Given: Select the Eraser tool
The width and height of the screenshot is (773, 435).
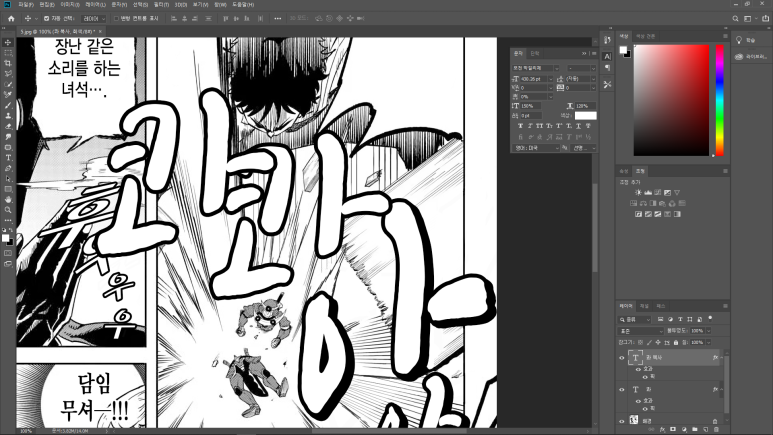Looking at the screenshot, I should pos(8,126).
